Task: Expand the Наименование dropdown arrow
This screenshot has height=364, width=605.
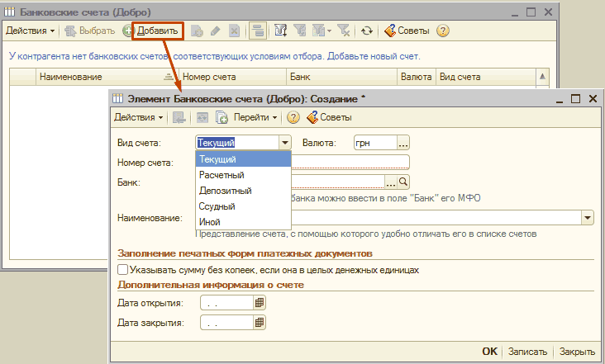Action: [588, 217]
